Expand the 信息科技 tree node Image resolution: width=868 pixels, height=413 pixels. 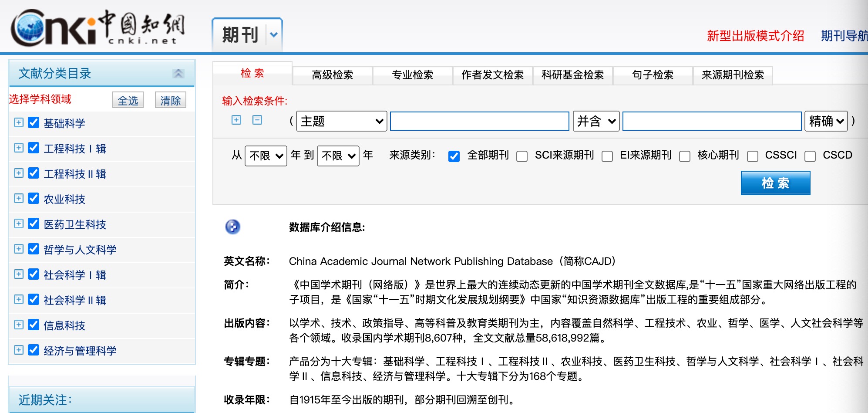tap(19, 325)
